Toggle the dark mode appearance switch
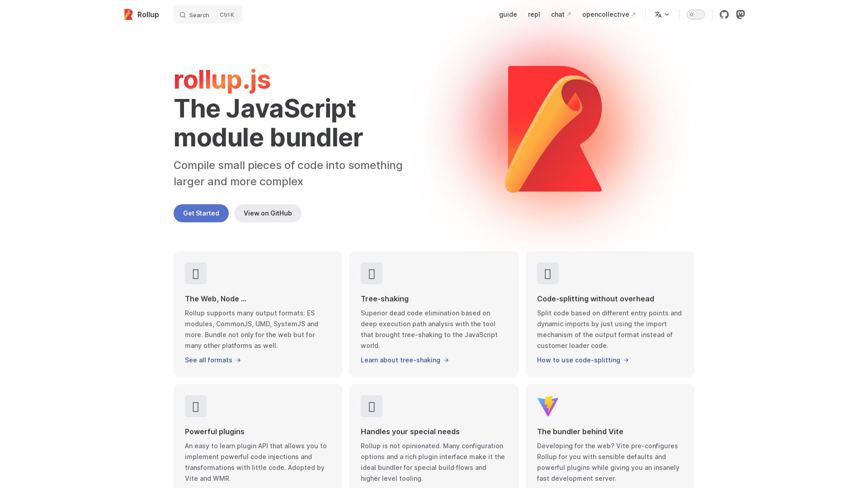The height and width of the screenshot is (488, 868). [x=696, y=14]
